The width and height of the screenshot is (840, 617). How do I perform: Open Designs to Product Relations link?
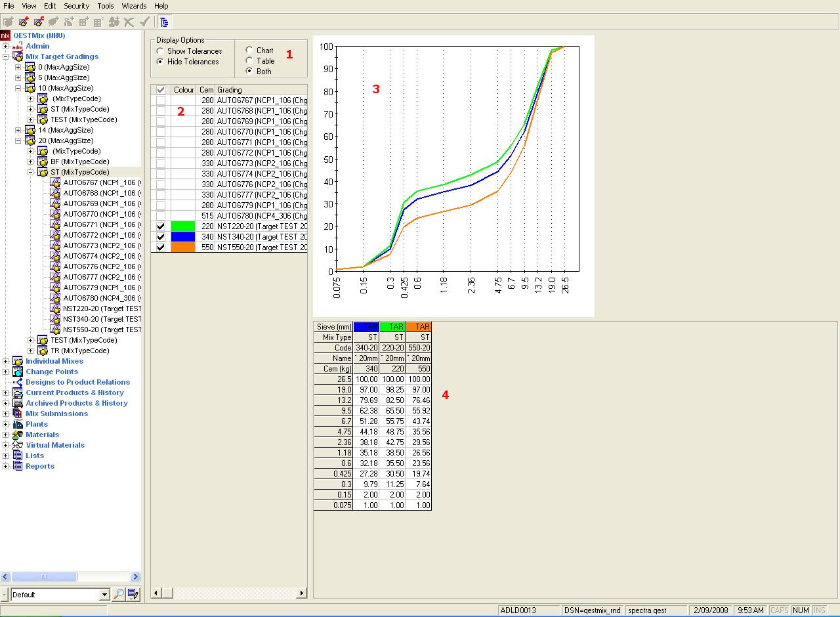point(77,382)
